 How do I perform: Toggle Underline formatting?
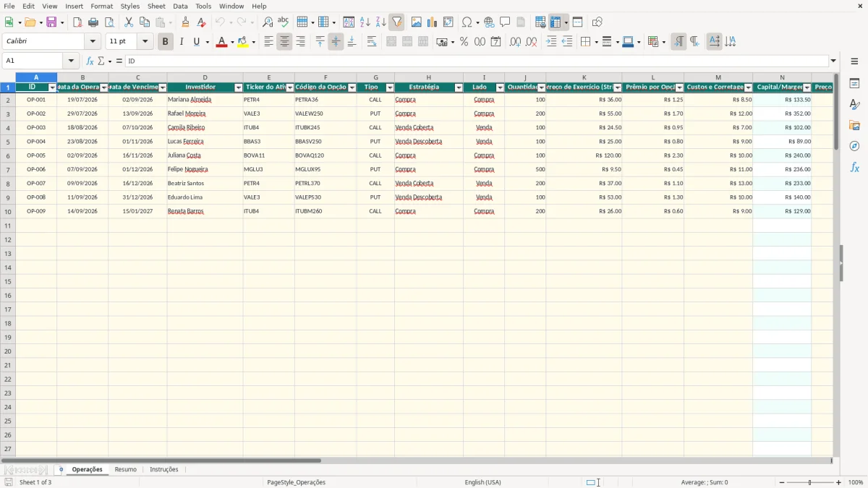(x=195, y=42)
